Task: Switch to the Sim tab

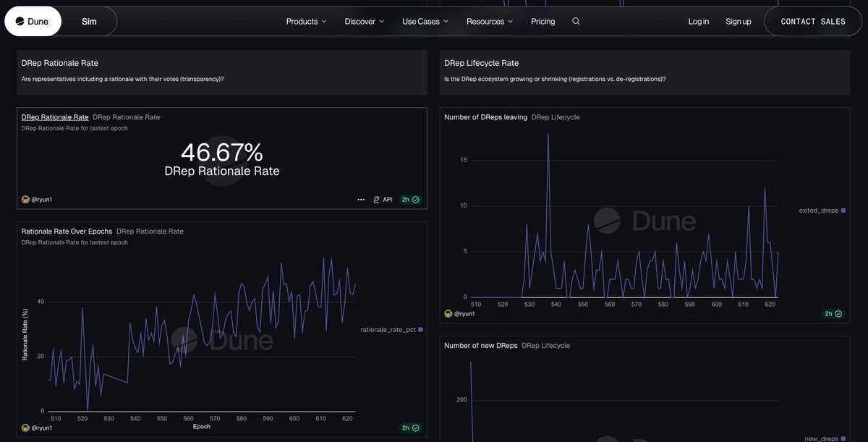Action: pyautogui.click(x=89, y=22)
